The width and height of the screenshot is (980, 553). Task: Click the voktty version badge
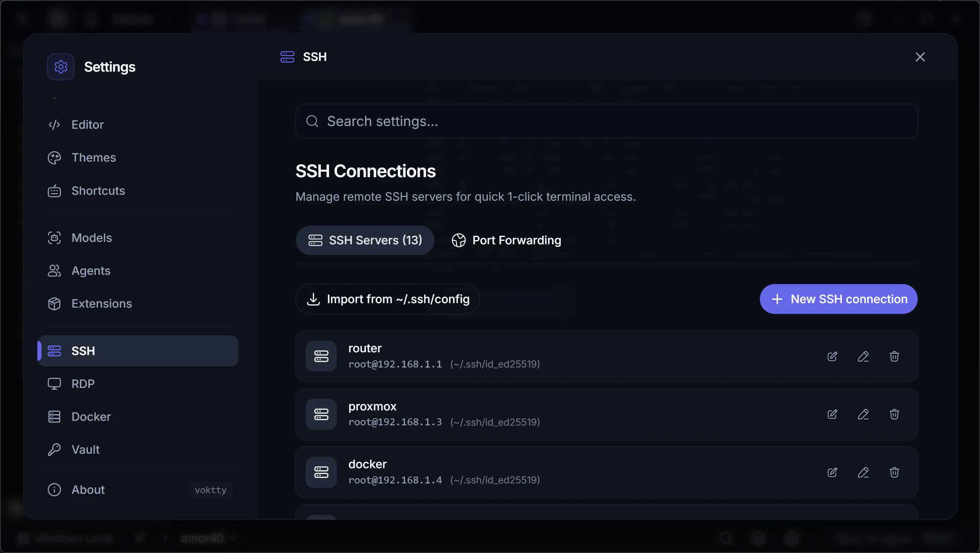(211, 490)
